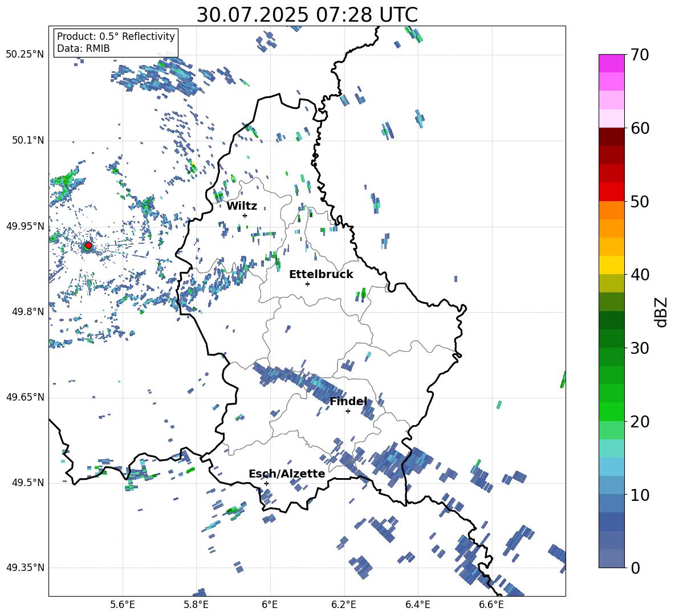This screenshot has height=616, width=675.
Task: Click the 50.1°N latitude label
Action: 27,140
